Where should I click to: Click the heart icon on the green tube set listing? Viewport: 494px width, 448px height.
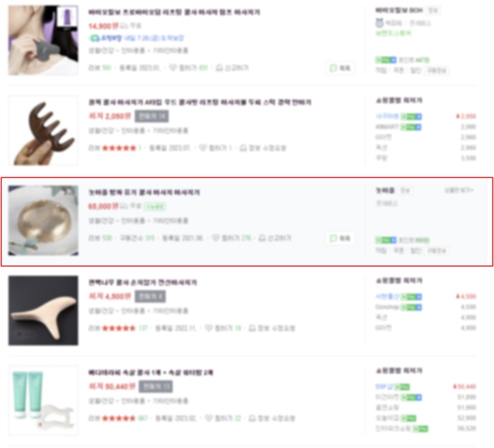click(x=209, y=418)
